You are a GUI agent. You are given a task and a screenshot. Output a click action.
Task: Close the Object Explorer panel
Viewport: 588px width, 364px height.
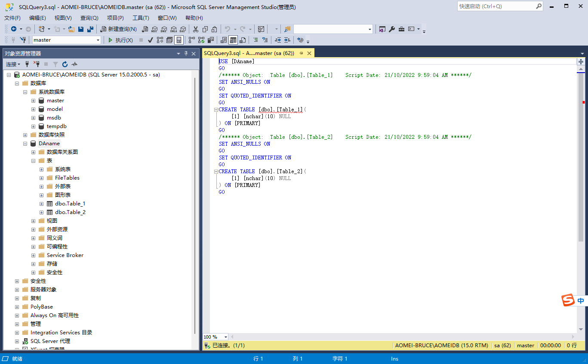click(x=194, y=54)
